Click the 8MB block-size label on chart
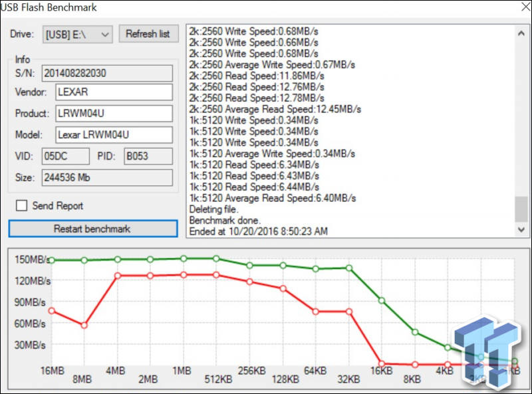Screen dimensions: 532x394 (82, 379)
